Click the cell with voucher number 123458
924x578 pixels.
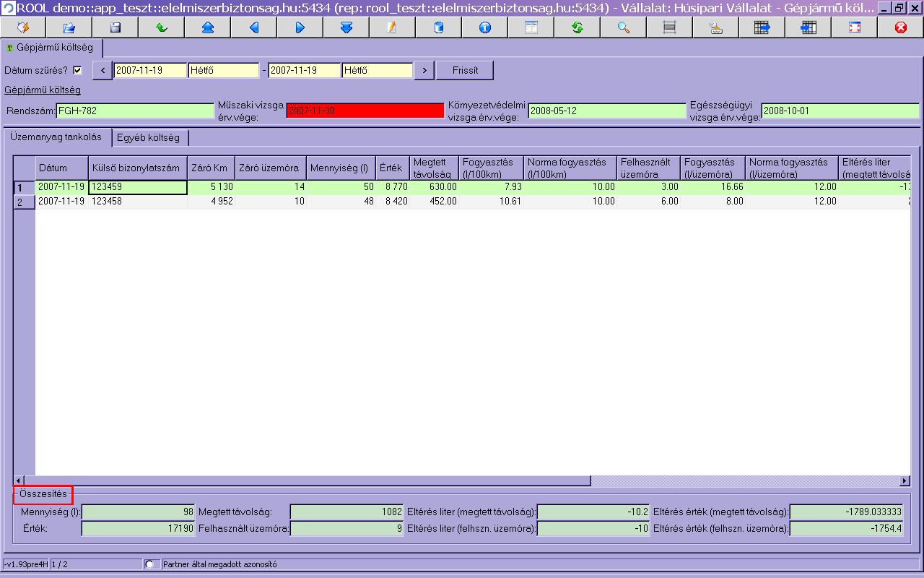click(x=138, y=202)
